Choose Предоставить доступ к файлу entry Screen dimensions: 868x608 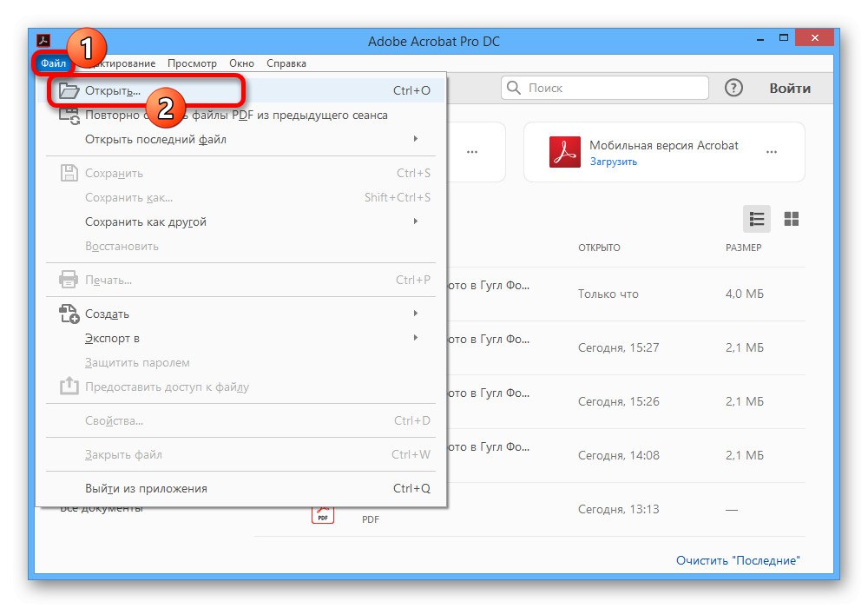coord(240,387)
